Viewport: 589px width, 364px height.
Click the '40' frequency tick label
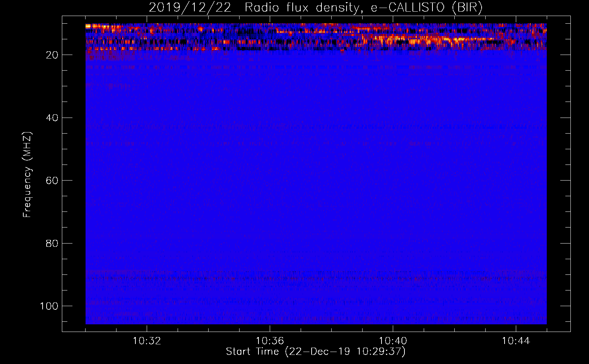tap(52, 118)
